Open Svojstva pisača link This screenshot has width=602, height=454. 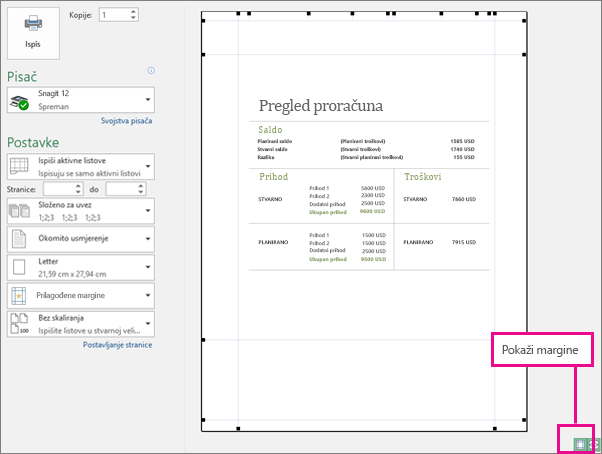pos(126,121)
